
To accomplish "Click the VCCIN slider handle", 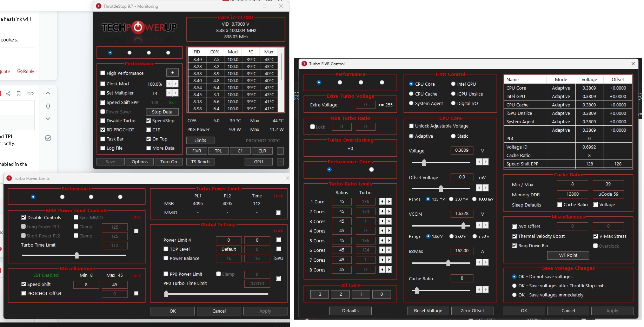I will [463, 225].
